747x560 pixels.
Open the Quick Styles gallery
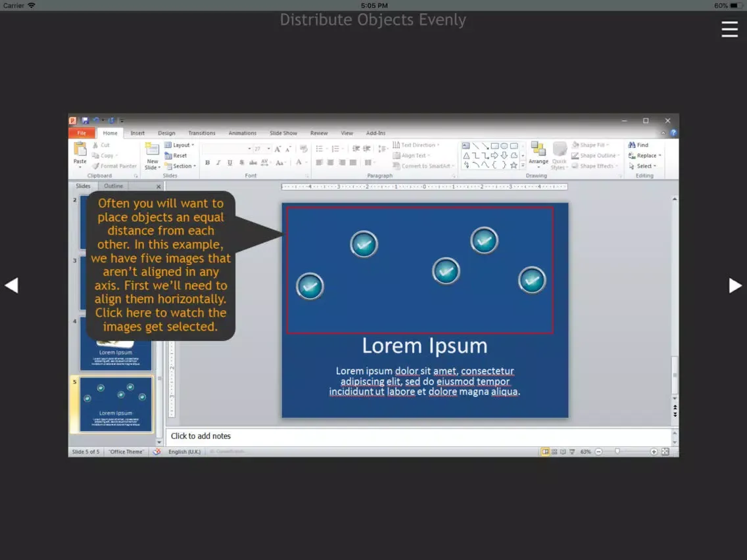click(560, 156)
